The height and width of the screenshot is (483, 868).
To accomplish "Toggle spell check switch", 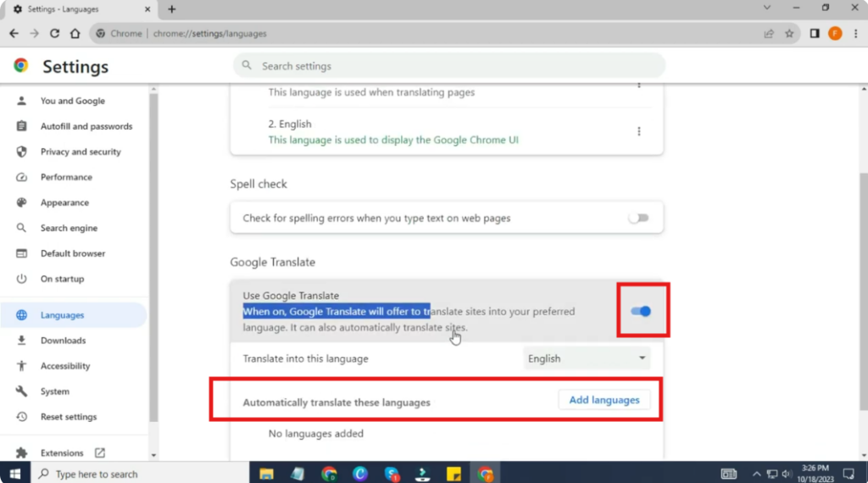I will tap(638, 218).
